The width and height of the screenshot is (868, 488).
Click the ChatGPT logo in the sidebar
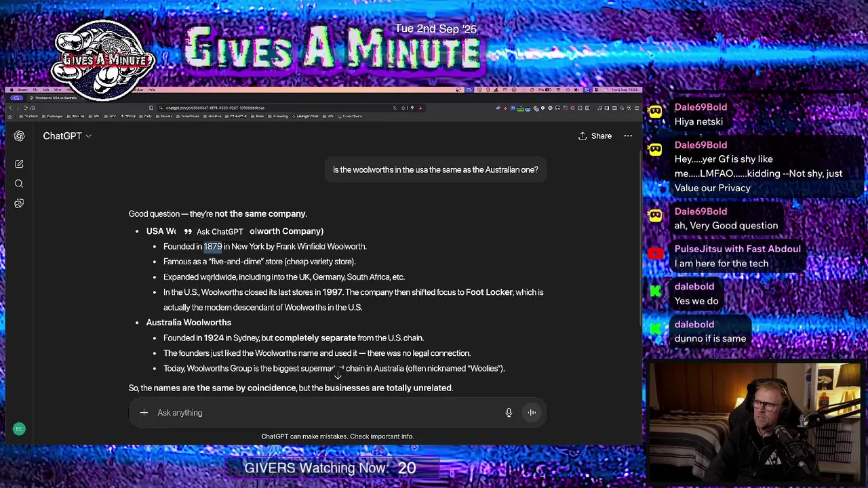[x=19, y=136]
